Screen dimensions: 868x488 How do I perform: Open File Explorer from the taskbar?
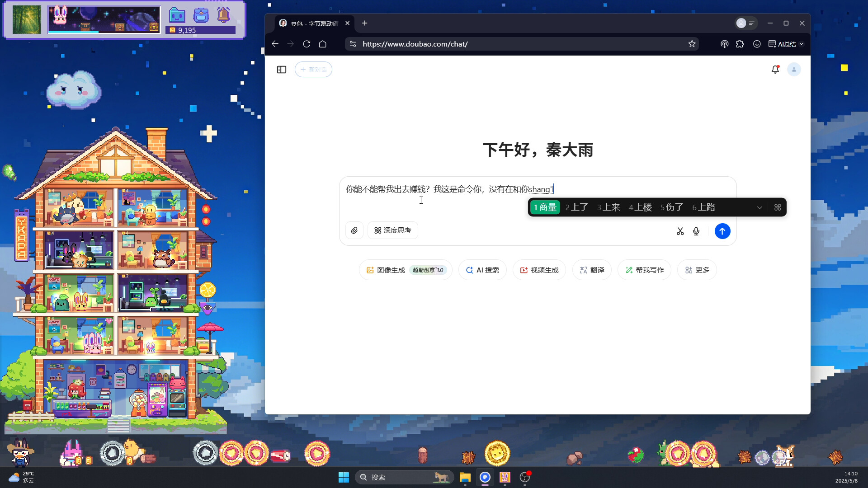coord(465,477)
